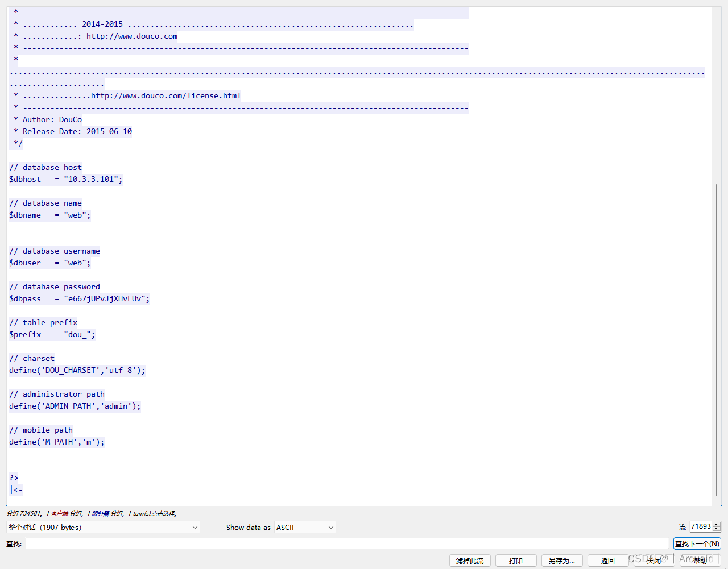
Task: Click the vertical scrollbar of the stream text
Action: tap(717, 340)
